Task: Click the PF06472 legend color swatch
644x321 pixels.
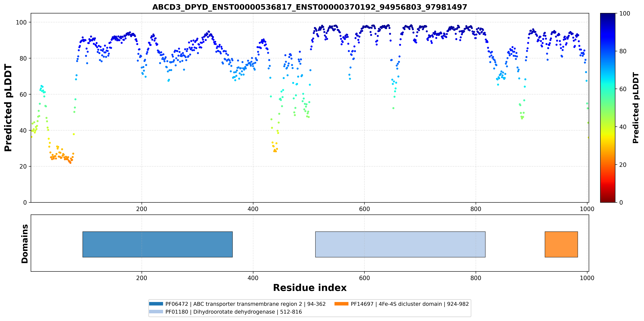Action: [156, 304]
